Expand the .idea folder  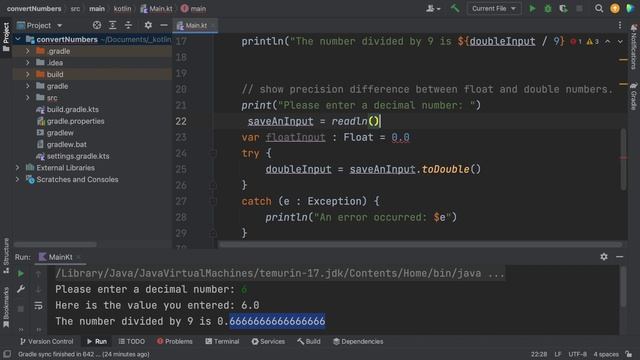(27, 62)
